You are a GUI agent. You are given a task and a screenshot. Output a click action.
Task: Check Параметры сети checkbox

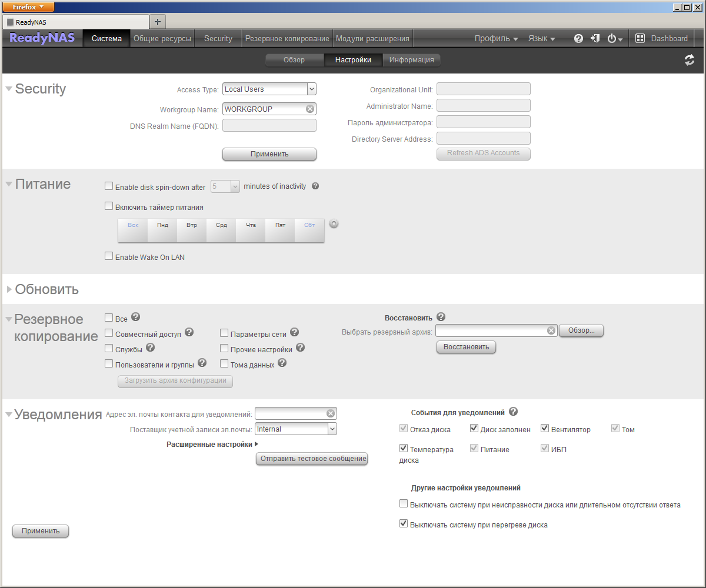pyautogui.click(x=224, y=333)
